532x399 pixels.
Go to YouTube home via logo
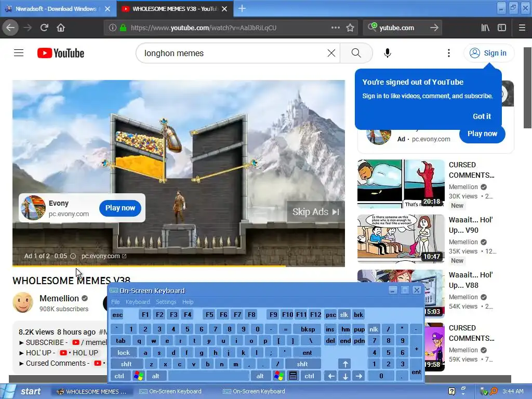[61, 53]
